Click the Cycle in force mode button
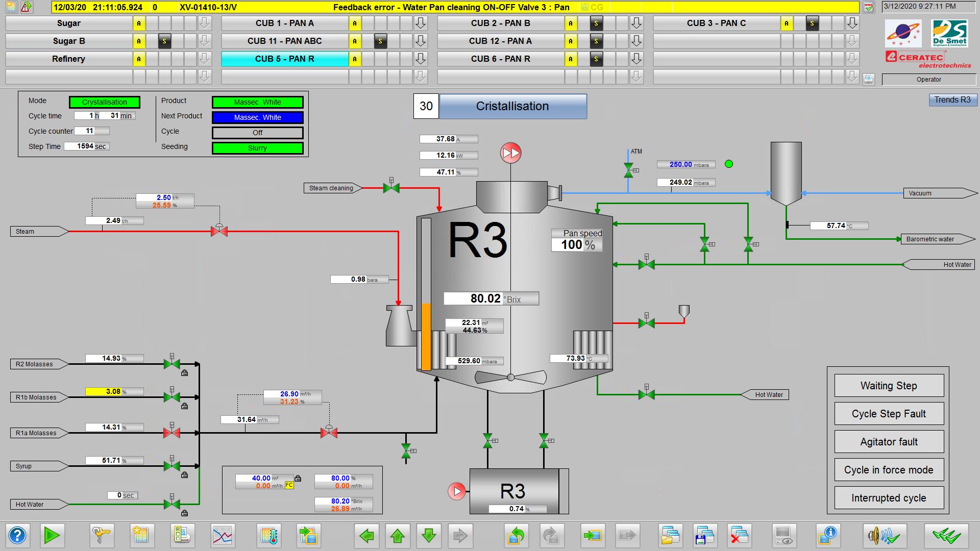 pos(888,470)
